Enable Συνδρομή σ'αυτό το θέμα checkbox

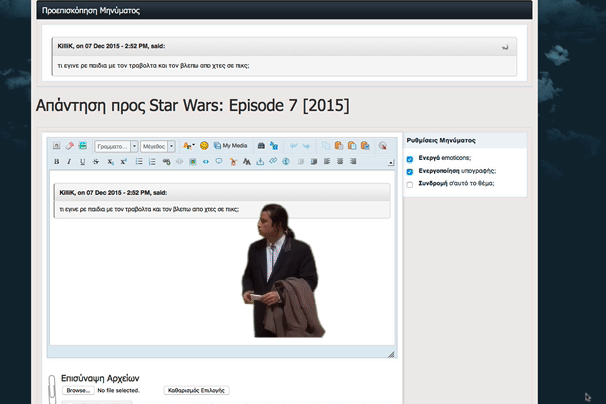[x=410, y=184]
